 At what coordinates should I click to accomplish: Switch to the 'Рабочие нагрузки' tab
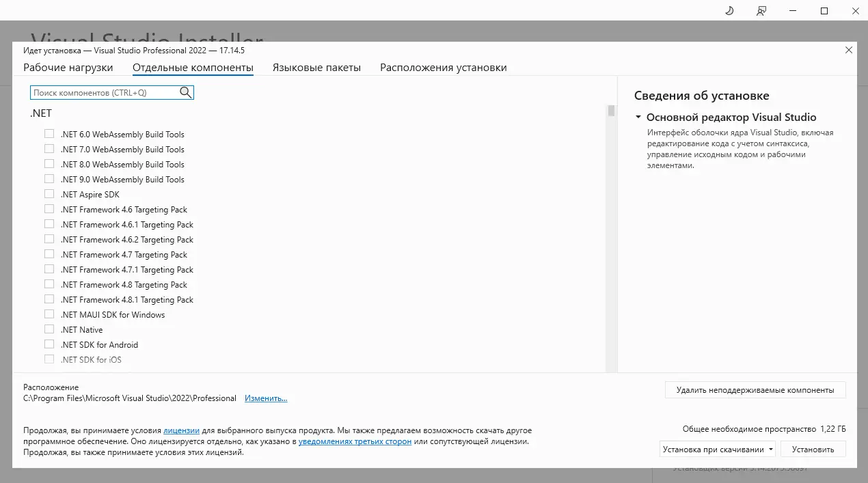[68, 68]
